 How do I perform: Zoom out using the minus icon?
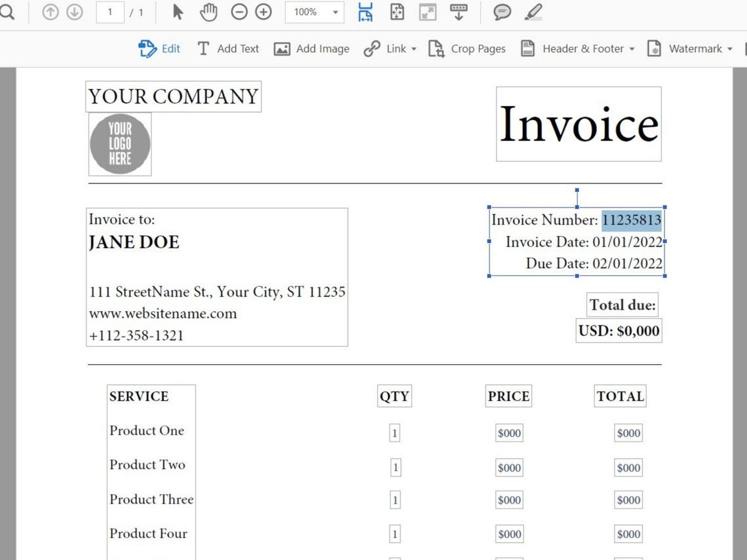(x=240, y=12)
